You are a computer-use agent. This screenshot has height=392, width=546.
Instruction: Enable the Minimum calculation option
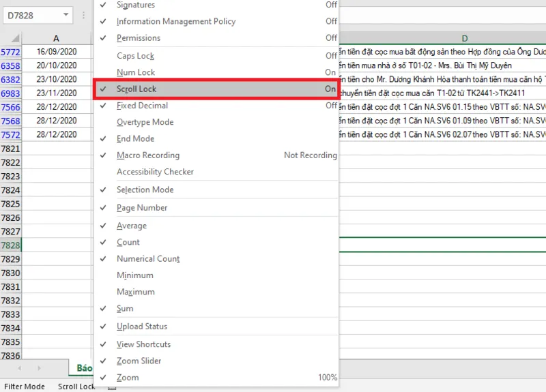click(x=216, y=275)
